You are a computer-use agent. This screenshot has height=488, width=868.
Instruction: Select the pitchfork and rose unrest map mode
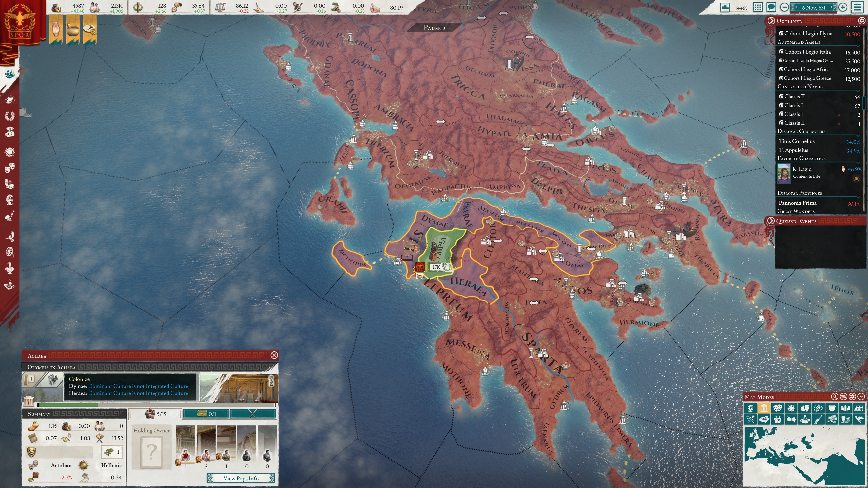tap(750, 419)
